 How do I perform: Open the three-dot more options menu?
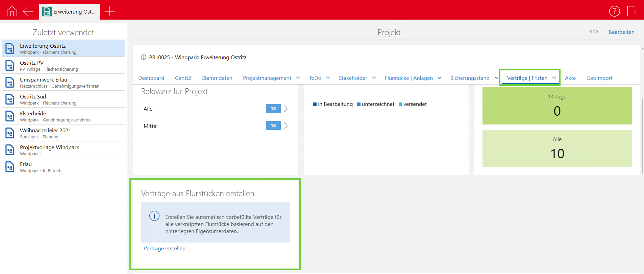pos(594,32)
